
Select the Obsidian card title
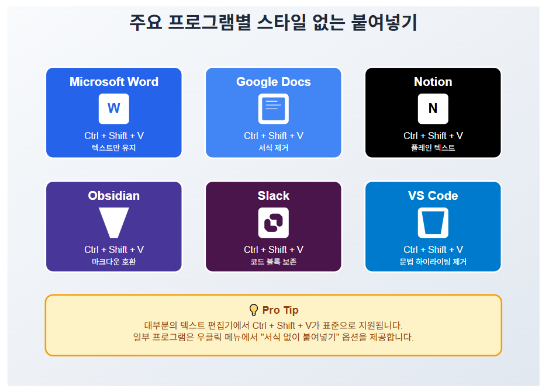pos(114,196)
